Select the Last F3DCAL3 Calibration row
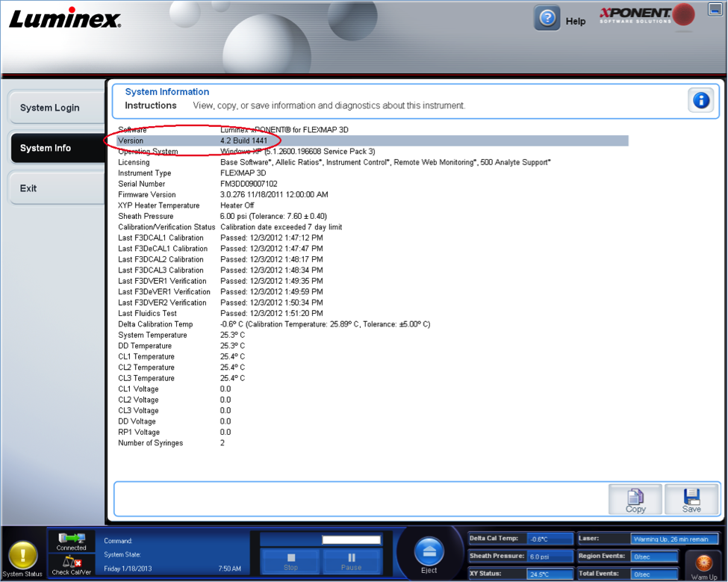 click(x=373, y=270)
